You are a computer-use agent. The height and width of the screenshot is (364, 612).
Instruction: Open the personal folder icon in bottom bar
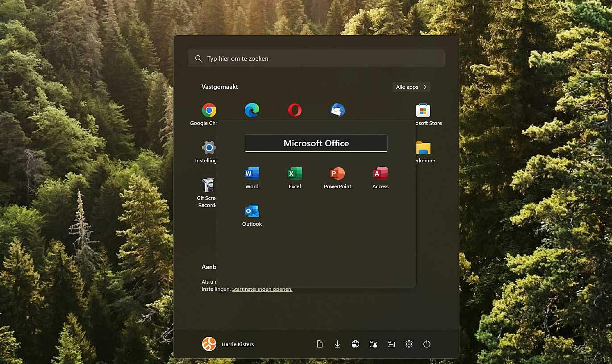click(x=373, y=344)
